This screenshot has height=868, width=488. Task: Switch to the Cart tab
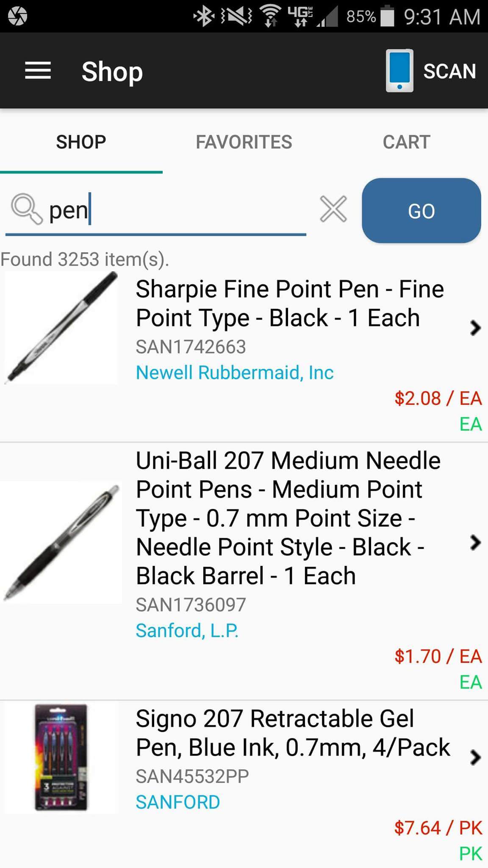tap(406, 142)
